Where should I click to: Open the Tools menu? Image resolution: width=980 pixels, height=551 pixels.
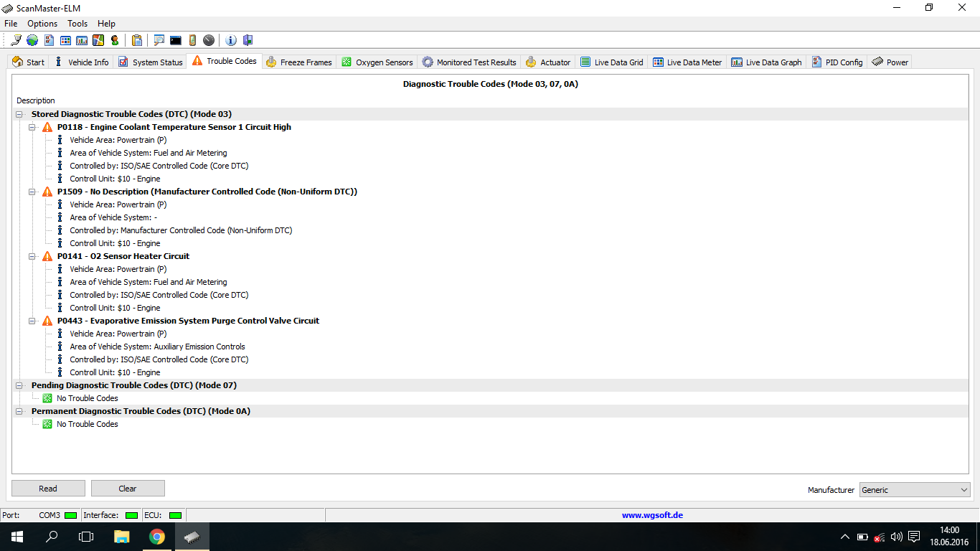tap(77, 24)
